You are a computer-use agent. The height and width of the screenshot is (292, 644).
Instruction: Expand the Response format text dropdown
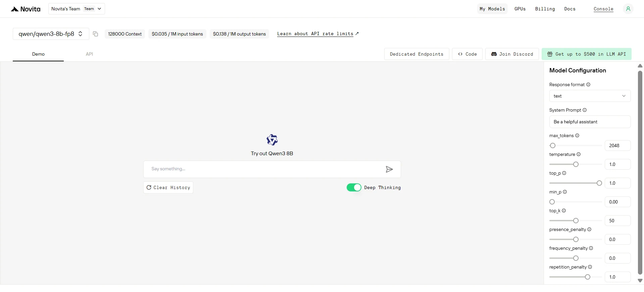590,96
